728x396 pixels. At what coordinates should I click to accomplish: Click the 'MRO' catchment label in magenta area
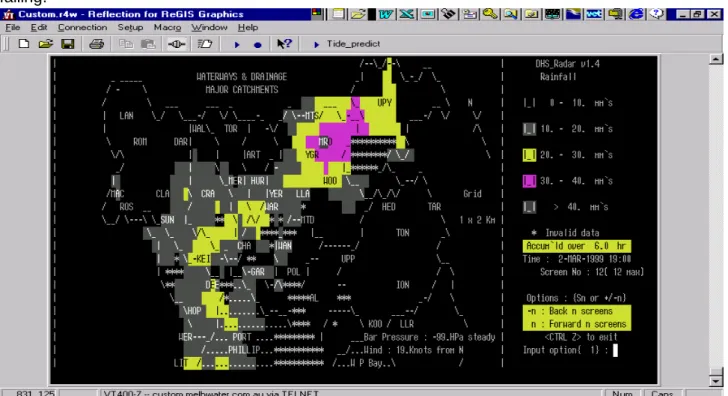325,142
